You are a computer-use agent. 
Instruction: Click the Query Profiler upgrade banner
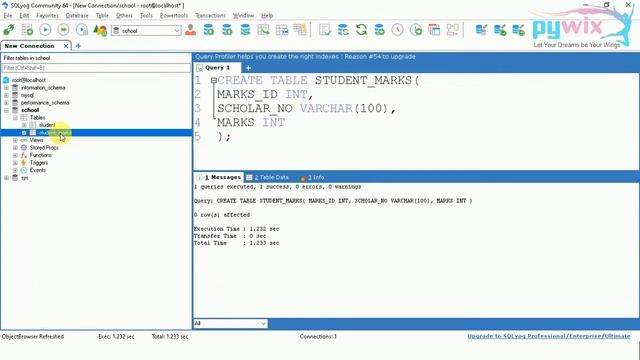tap(305, 57)
